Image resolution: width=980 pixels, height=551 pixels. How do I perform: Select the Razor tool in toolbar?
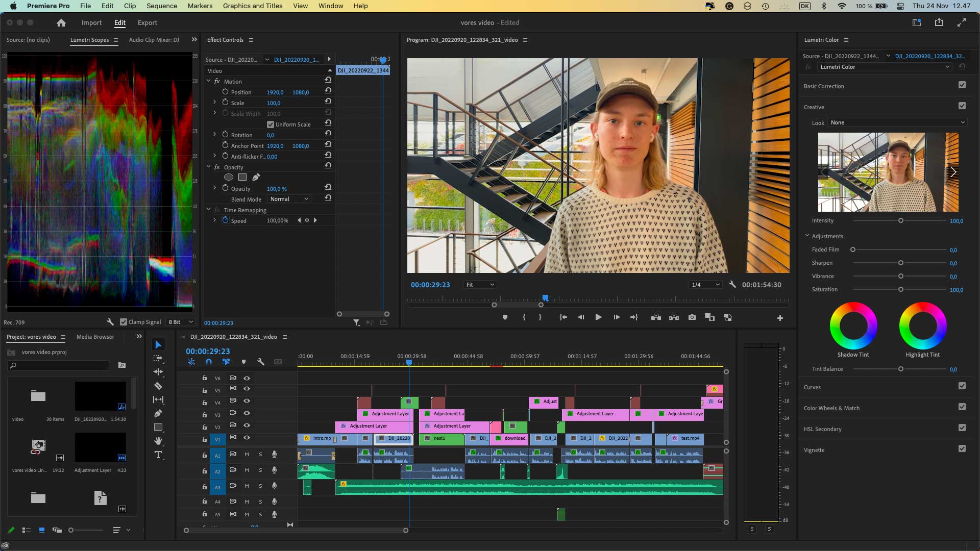[x=158, y=386]
